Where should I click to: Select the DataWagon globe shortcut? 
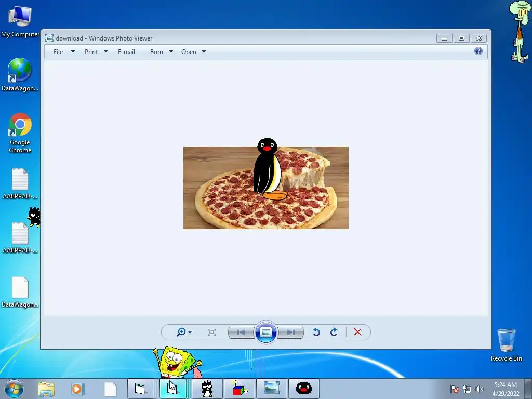point(20,75)
